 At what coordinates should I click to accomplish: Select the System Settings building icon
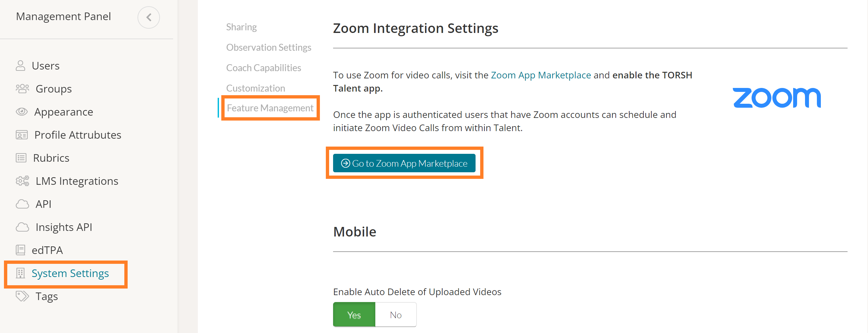point(21,273)
